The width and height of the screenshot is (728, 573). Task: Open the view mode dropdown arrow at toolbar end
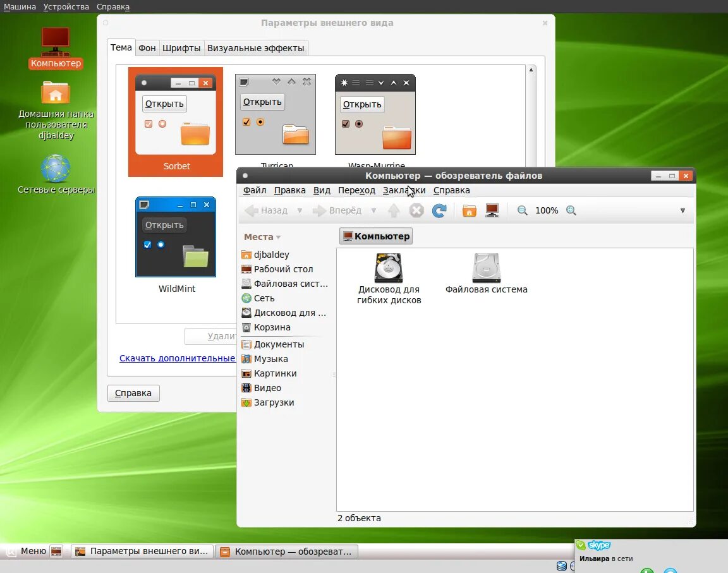(x=682, y=210)
